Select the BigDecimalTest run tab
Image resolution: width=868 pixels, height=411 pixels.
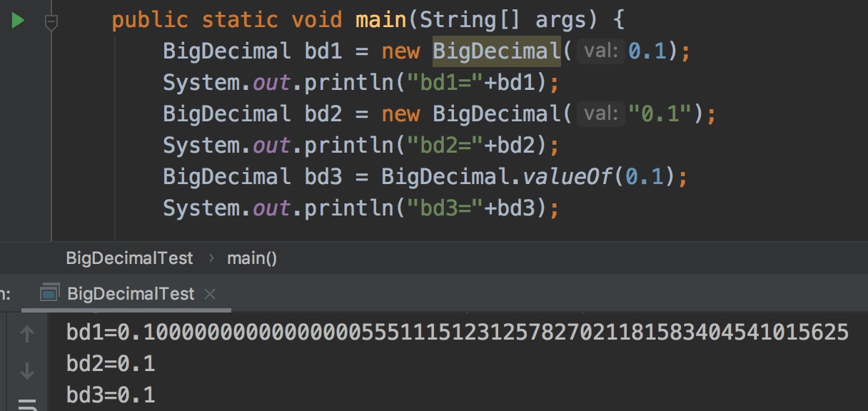(x=130, y=294)
